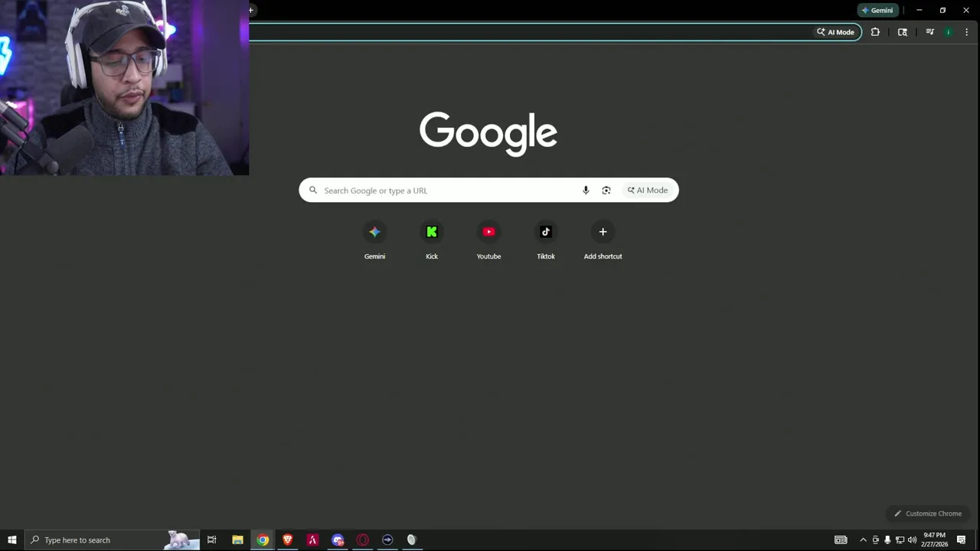Open News and interests taskbar widget
The height and width of the screenshot is (551, 980).
click(841, 540)
